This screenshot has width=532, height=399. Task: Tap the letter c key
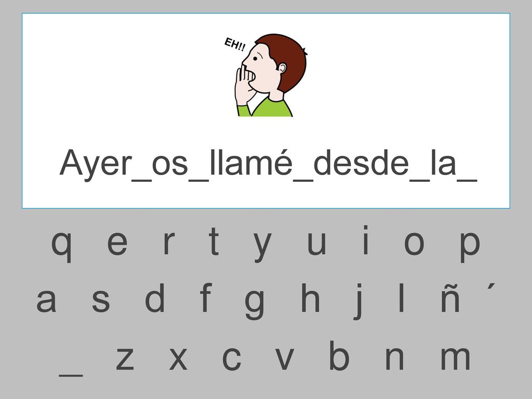(232, 358)
